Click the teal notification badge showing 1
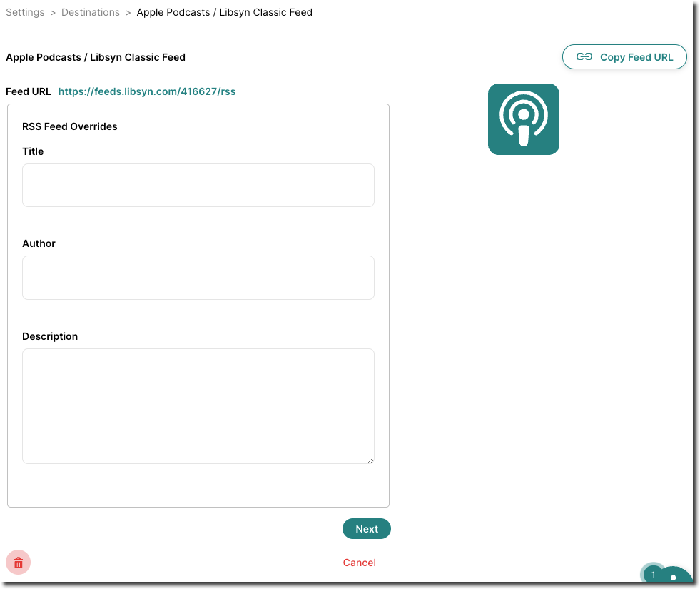 pyautogui.click(x=653, y=574)
